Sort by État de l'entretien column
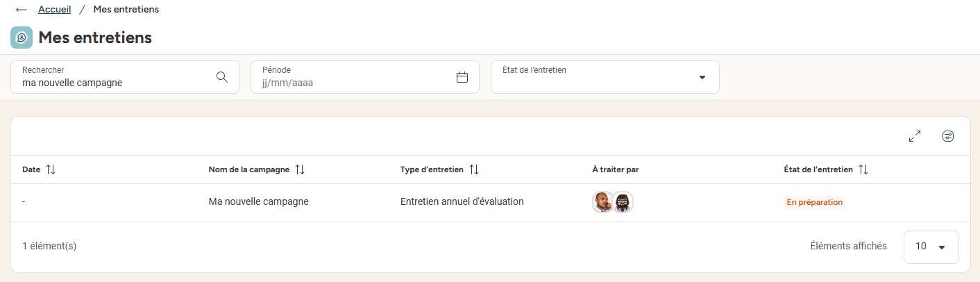This screenshot has width=980, height=282. click(x=863, y=169)
